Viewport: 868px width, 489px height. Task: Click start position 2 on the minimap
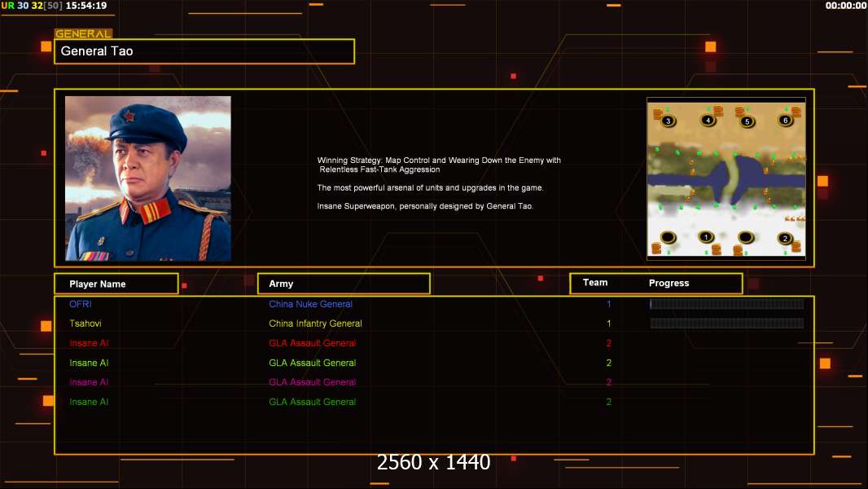(784, 238)
